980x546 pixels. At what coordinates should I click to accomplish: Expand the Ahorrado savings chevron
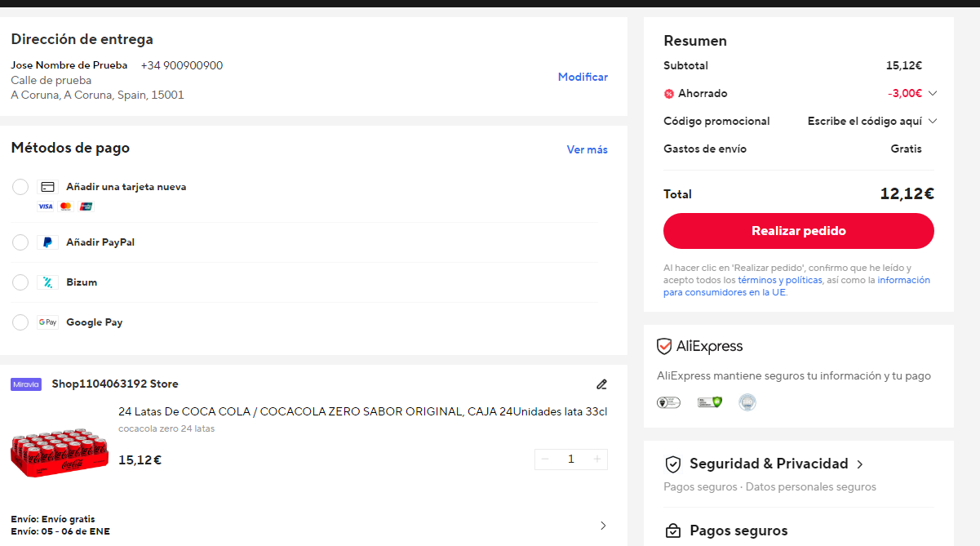(x=933, y=93)
